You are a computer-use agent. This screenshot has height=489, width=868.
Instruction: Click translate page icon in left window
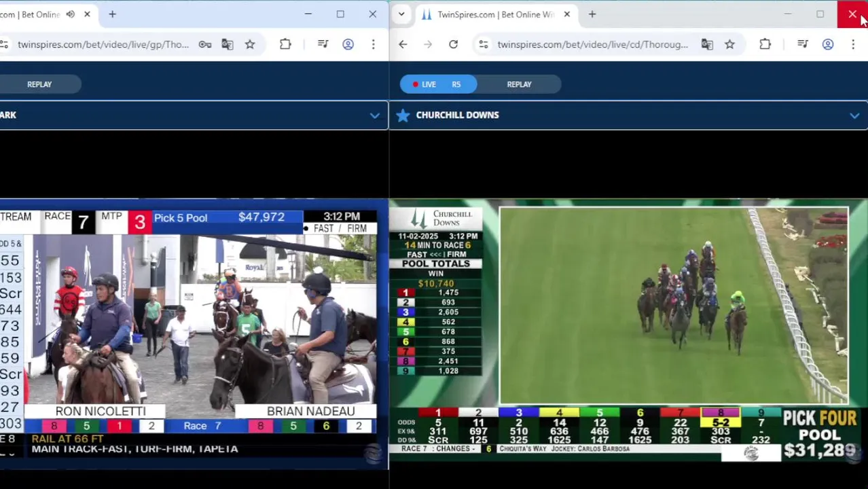coord(227,45)
